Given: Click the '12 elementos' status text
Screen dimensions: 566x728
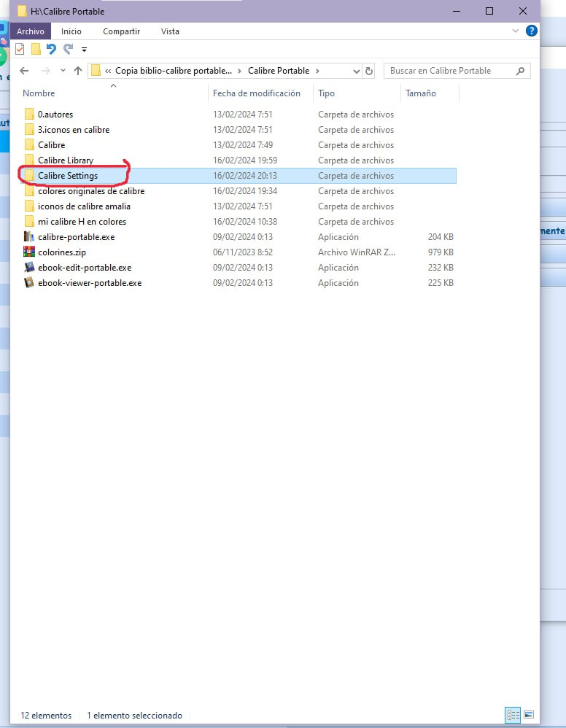Looking at the screenshot, I should [46, 716].
